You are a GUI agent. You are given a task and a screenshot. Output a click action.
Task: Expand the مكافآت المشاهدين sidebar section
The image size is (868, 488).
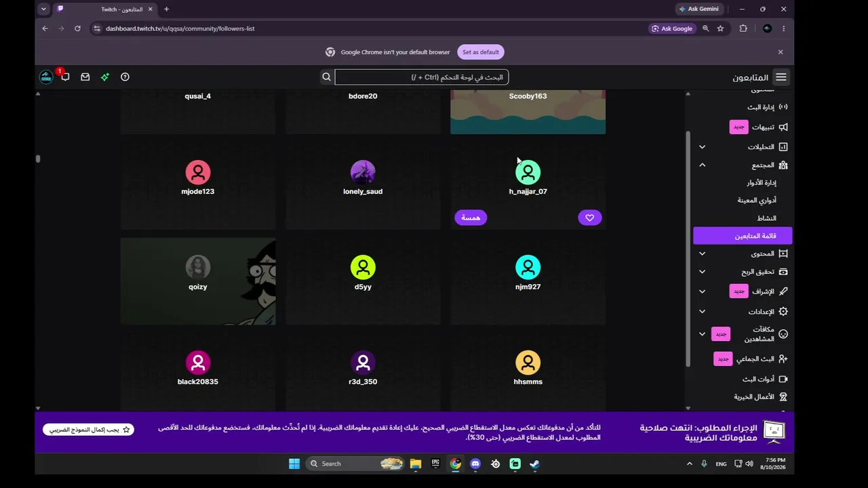point(703,334)
